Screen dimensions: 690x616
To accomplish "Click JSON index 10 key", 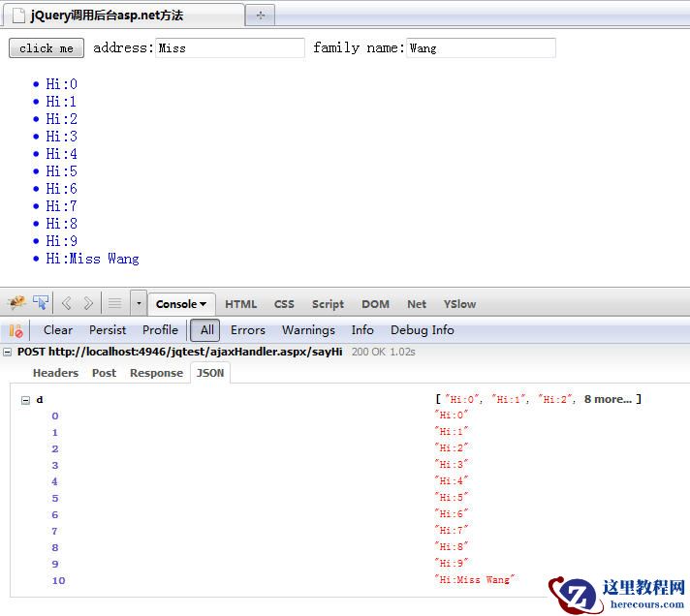I will click(x=58, y=580).
